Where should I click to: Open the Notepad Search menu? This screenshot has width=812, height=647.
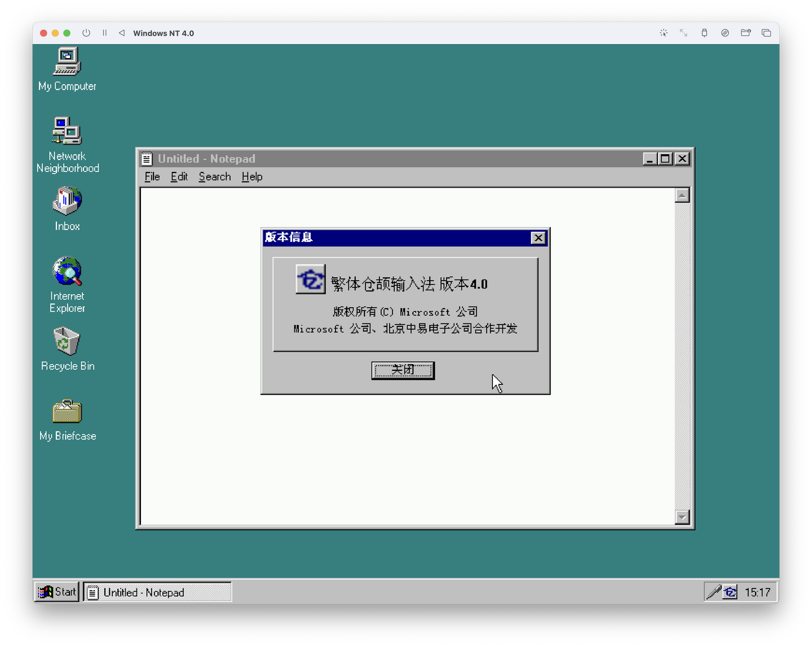click(215, 177)
